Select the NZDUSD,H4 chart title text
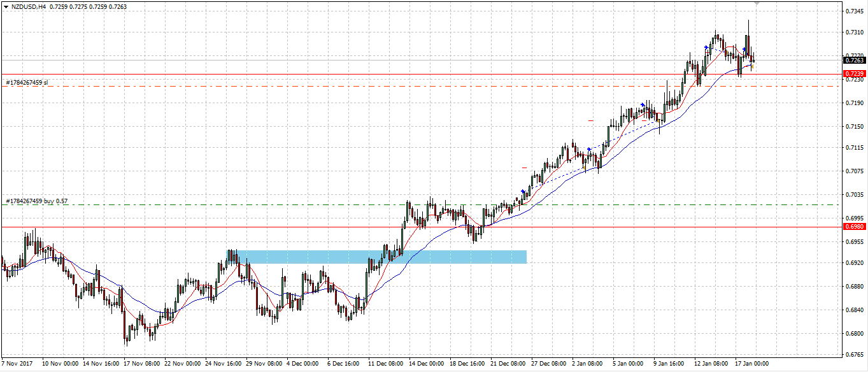 pos(29,6)
